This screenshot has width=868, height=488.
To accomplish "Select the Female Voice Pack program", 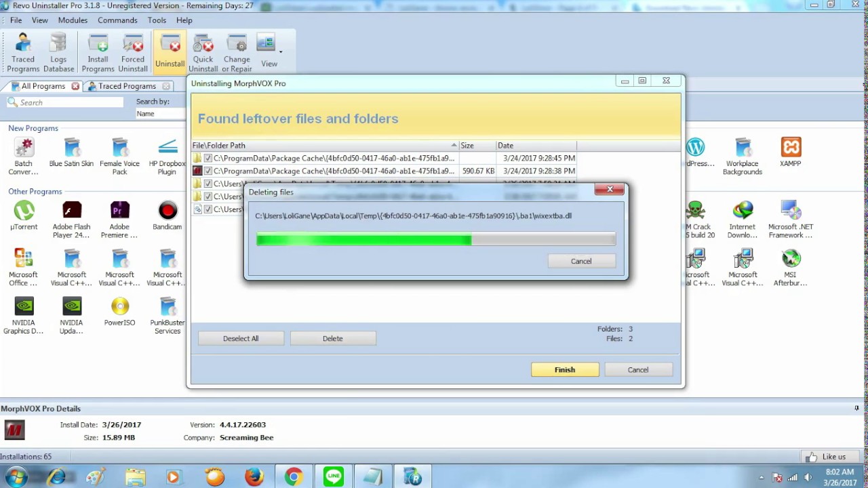I will click(119, 157).
